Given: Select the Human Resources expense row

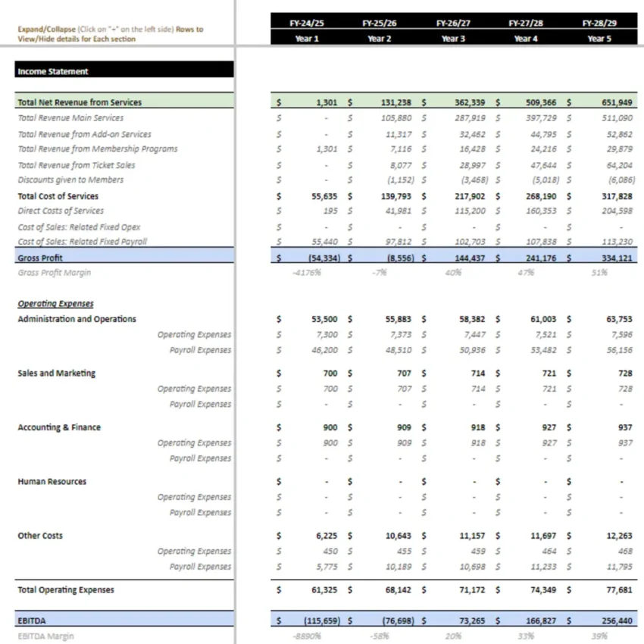Looking at the screenshot, I should [x=52, y=481].
